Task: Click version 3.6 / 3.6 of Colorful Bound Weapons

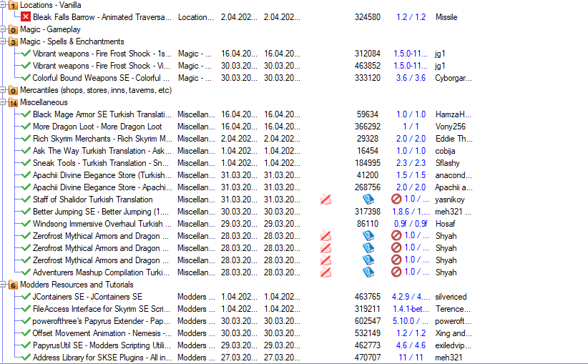Action: pos(411,78)
